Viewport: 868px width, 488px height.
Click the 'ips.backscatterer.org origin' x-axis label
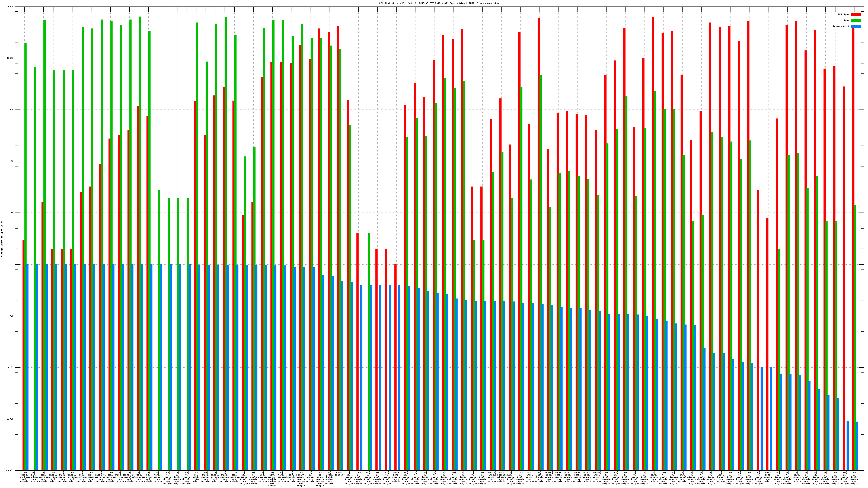click(x=292, y=477)
